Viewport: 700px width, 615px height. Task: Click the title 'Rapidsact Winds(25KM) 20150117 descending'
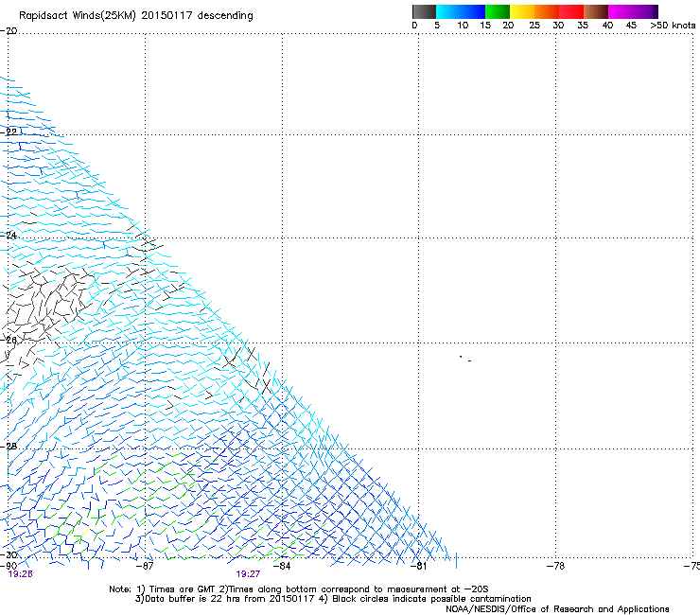pos(135,16)
